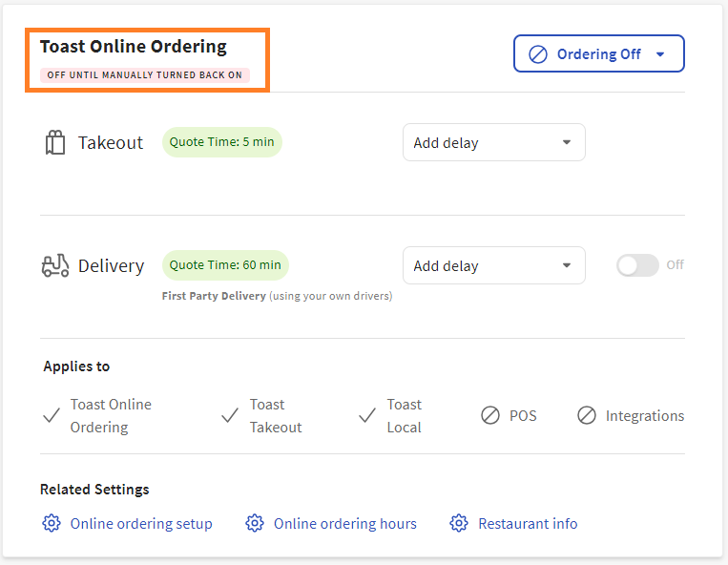Go to the Restaurant info link
This screenshot has width=728, height=565.
528,523
